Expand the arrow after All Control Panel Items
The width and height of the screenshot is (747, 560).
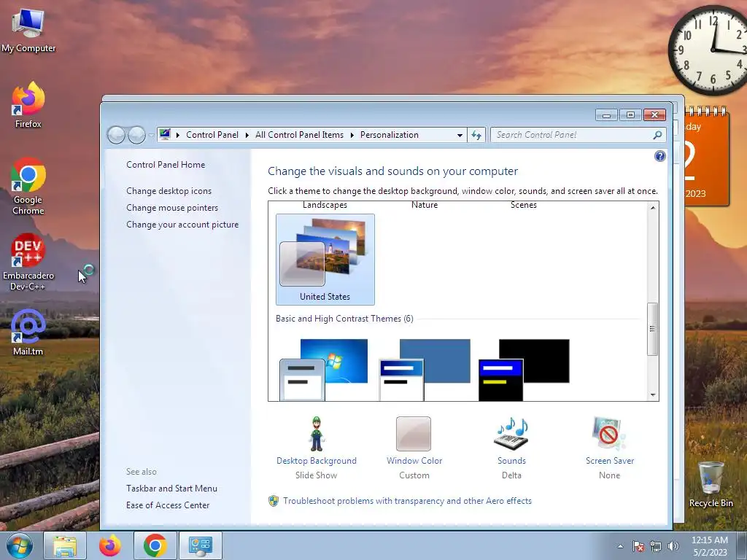(352, 135)
